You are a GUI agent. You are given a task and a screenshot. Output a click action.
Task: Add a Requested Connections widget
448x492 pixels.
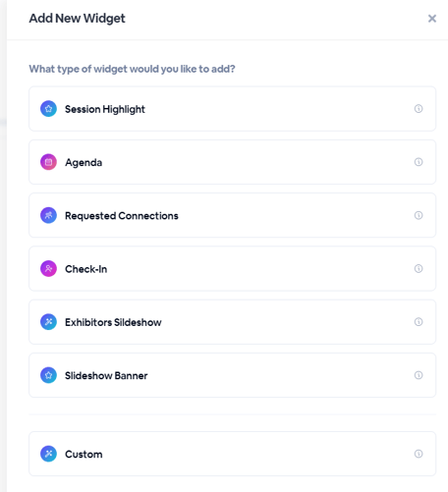click(232, 215)
